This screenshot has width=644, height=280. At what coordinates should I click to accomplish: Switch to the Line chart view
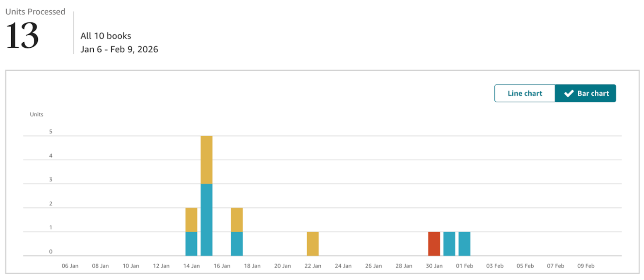[525, 93]
